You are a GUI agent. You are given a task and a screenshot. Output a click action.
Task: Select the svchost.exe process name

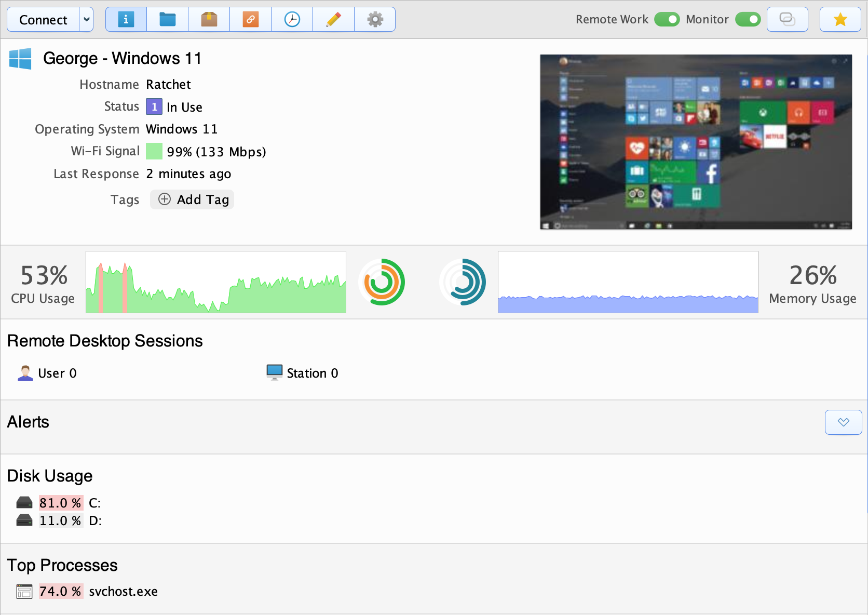coord(124,592)
